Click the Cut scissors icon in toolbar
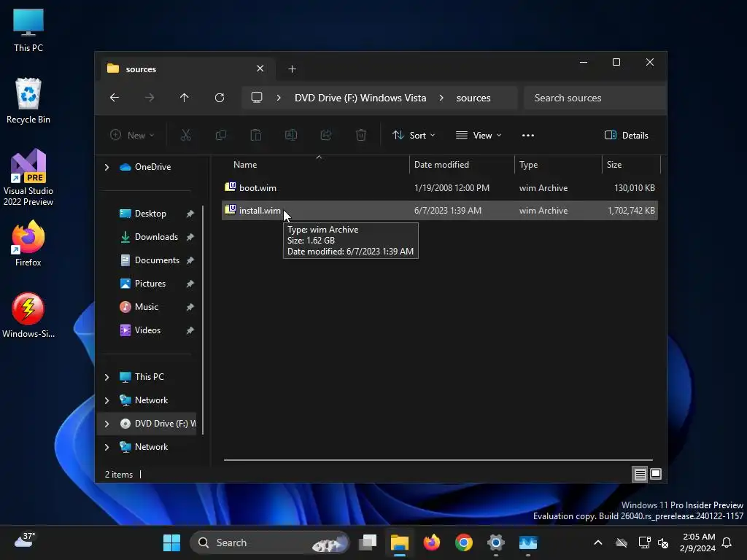 pyautogui.click(x=186, y=135)
